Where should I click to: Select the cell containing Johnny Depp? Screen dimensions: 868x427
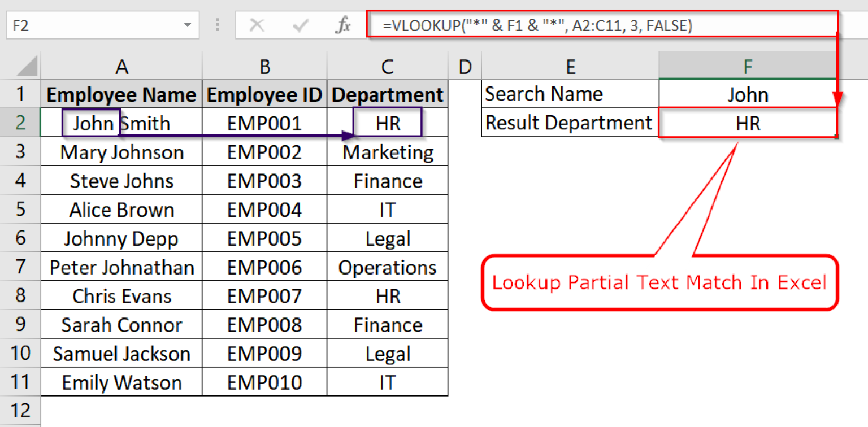(x=121, y=238)
